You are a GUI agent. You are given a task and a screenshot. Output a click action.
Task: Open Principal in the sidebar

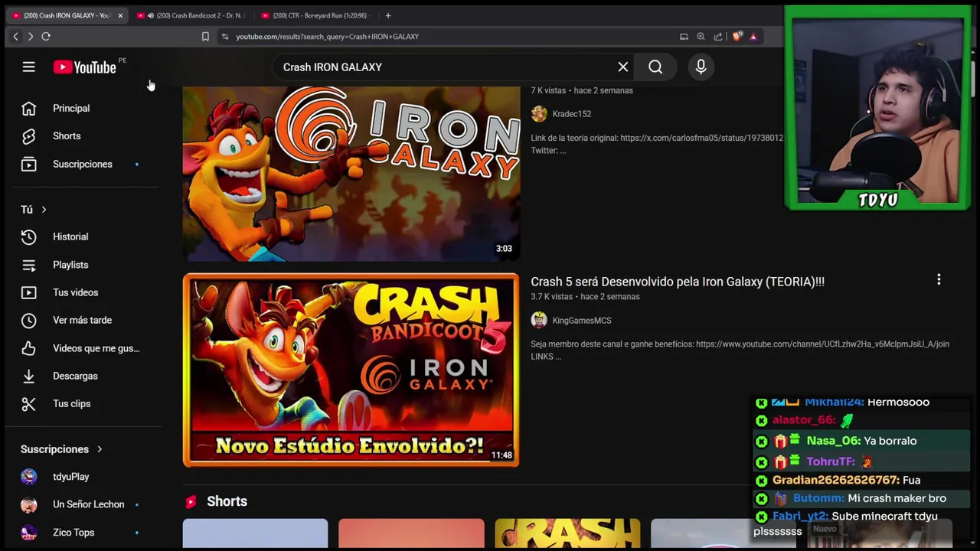click(x=71, y=108)
